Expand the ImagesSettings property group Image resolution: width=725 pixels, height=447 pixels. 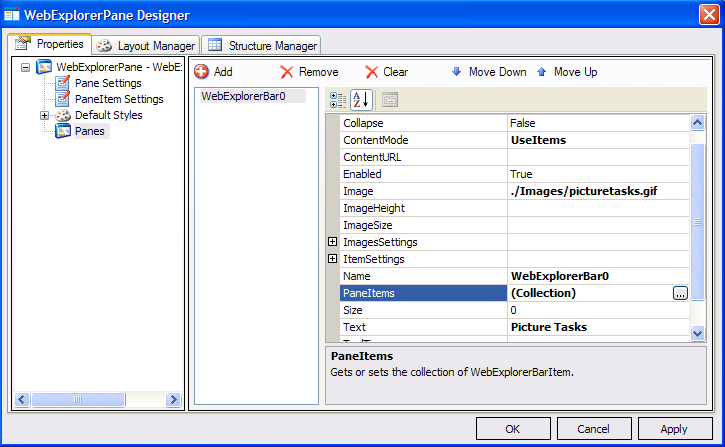[x=333, y=242]
